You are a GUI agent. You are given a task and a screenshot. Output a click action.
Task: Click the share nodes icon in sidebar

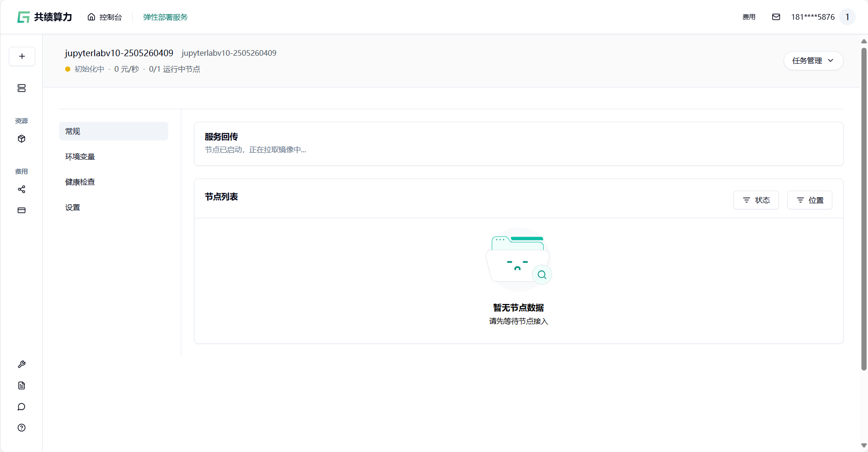22,189
